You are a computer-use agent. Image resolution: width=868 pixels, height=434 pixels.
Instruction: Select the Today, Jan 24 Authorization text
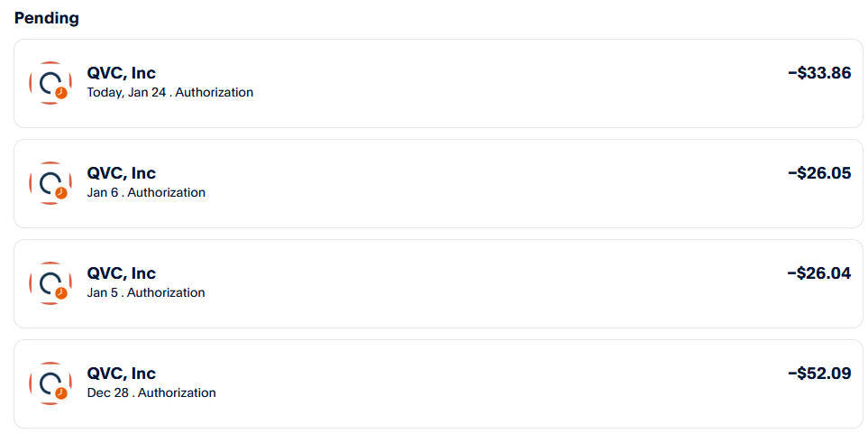point(169,93)
